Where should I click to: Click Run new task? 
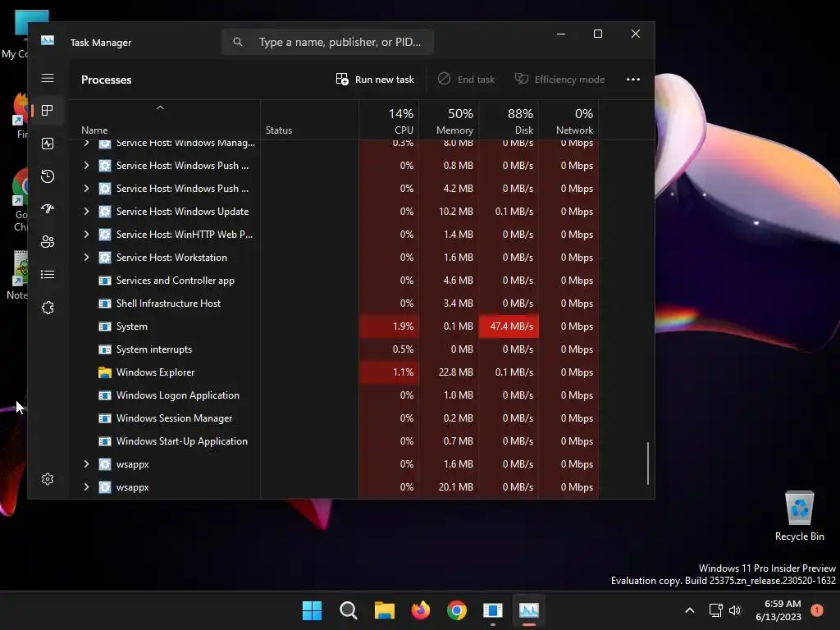[x=375, y=80]
